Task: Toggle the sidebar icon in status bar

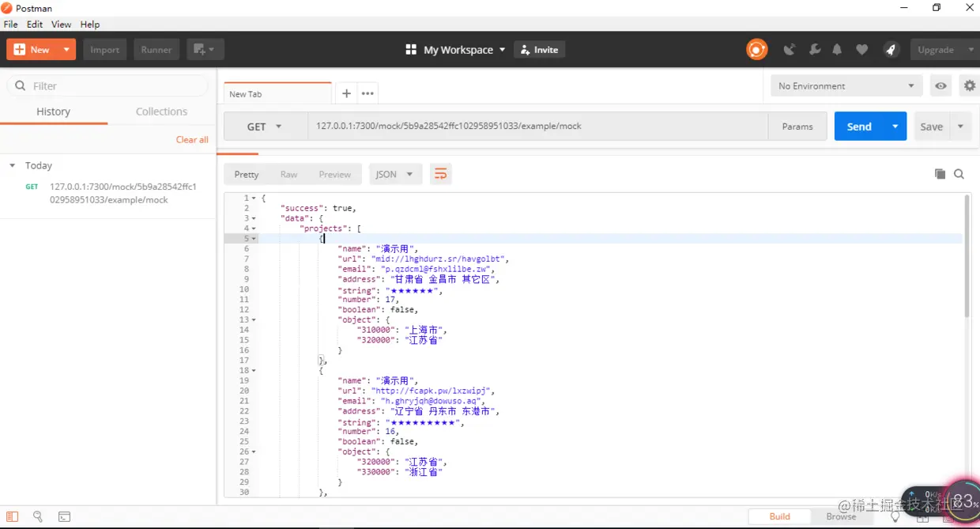Action: 13,516
